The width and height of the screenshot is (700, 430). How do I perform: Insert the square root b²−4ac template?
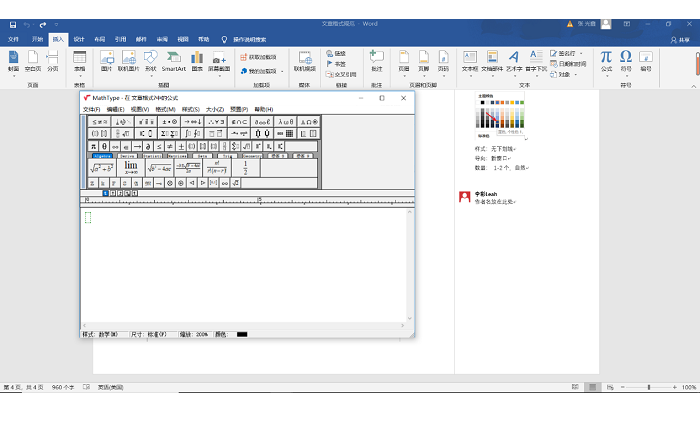pyautogui.click(x=159, y=168)
